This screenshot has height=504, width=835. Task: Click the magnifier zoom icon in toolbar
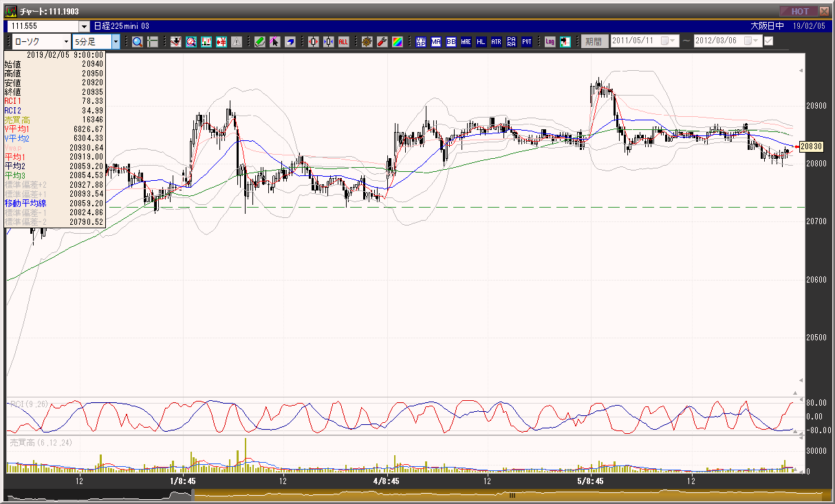click(x=138, y=42)
